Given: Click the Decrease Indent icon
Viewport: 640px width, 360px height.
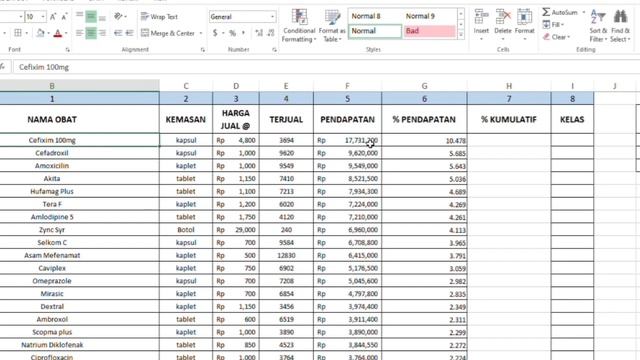Looking at the screenshot, I should 118,33.
